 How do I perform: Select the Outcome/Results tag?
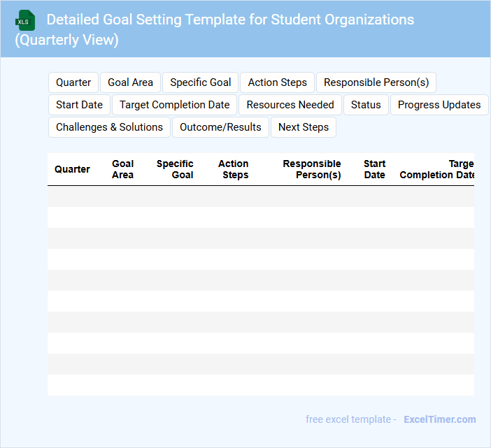(x=220, y=127)
